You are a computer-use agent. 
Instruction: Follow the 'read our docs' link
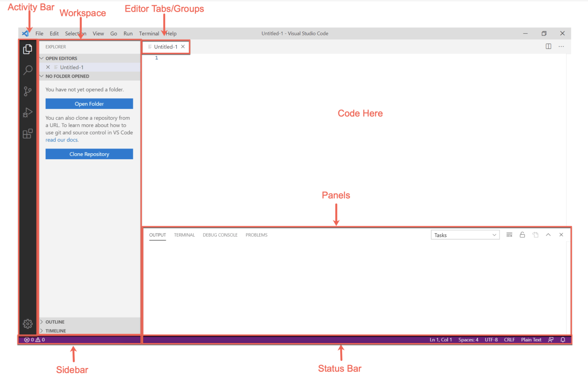coord(62,140)
